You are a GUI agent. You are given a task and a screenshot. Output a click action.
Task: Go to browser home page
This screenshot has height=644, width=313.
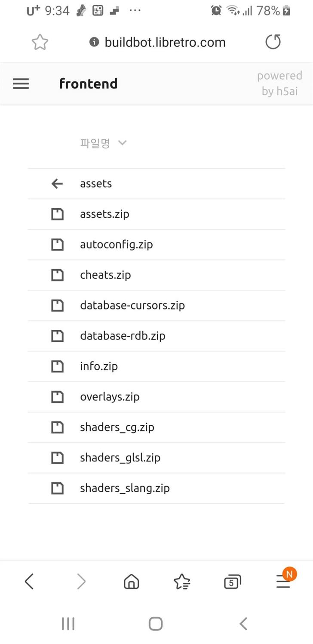point(131,582)
